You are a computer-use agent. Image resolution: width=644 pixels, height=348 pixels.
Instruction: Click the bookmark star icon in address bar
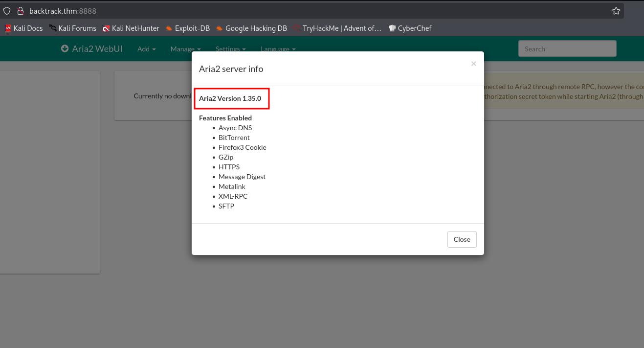coord(616,11)
